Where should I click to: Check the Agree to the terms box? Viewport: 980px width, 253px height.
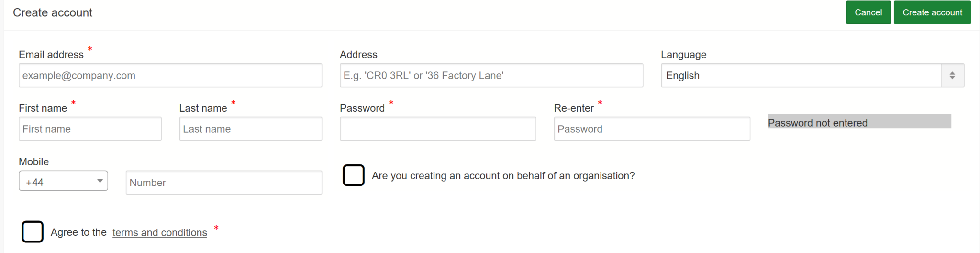coord(33,232)
